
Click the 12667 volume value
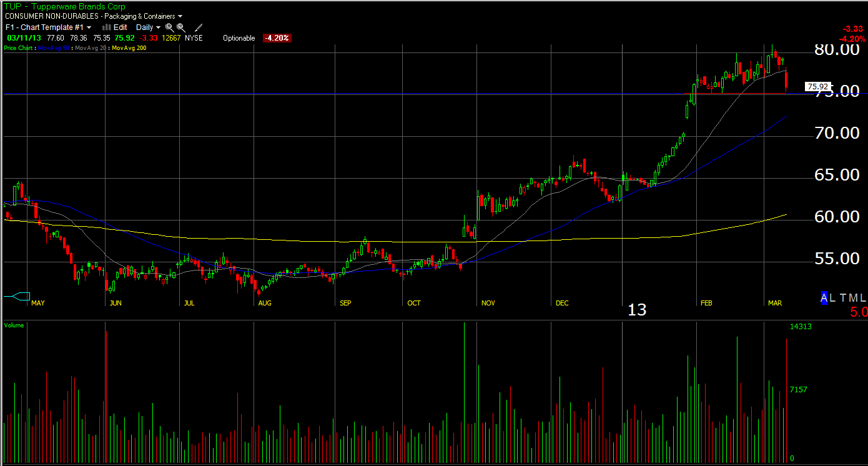tap(170, 38)
